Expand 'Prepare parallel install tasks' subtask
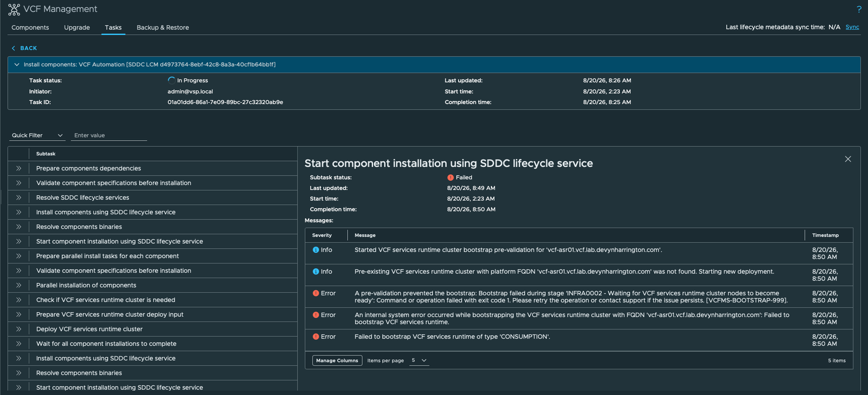Screen dimensions: 868x395 tap(18, 256)
